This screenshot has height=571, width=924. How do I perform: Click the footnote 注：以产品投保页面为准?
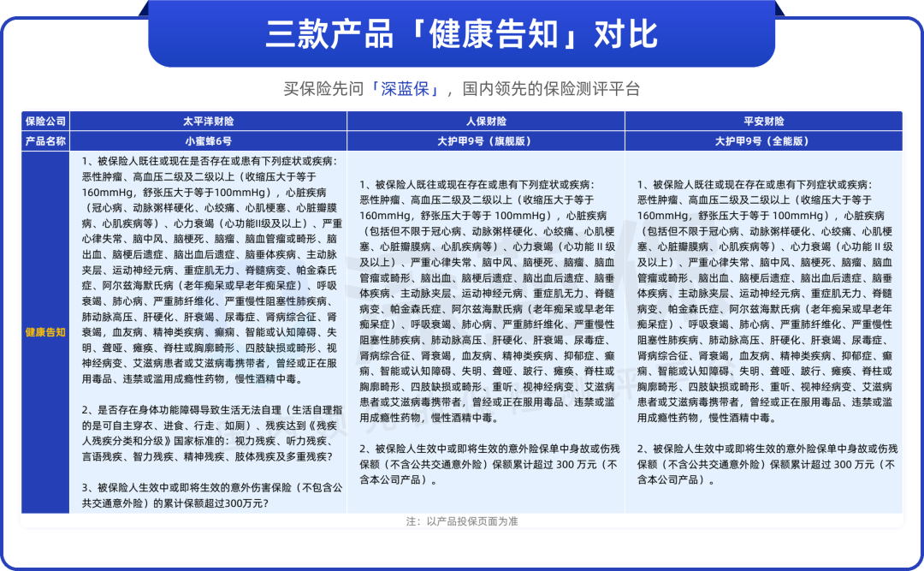point(461,521)
